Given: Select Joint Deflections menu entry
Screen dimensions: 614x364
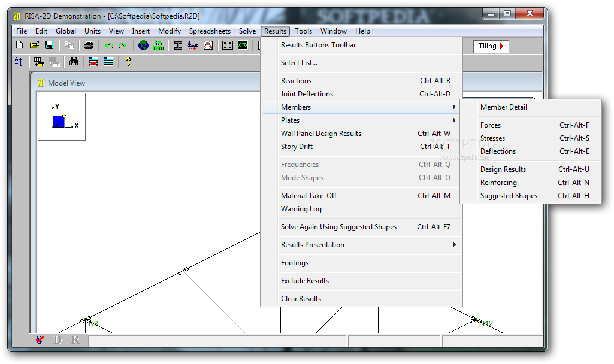Looking at the screenshot, I should (362, 94).
